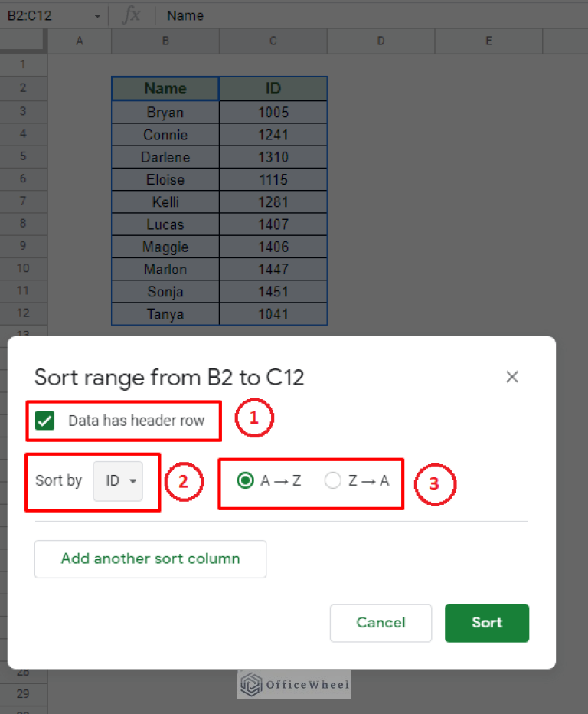
Task: Toggle the Data has header row checkbox
Action: pyautogui.click(x=45, y=421)
